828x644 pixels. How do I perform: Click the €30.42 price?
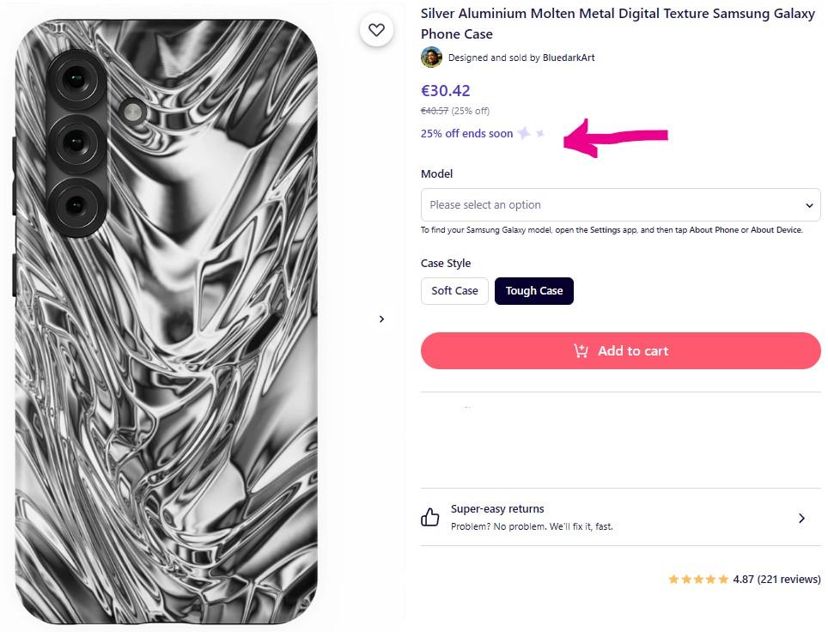pos(445,91)
